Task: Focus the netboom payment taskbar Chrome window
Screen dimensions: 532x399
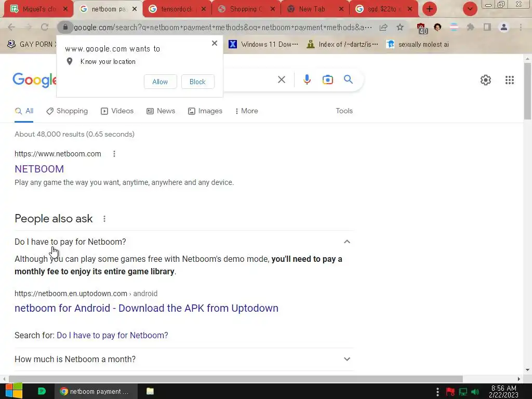Action: [96, 391]
